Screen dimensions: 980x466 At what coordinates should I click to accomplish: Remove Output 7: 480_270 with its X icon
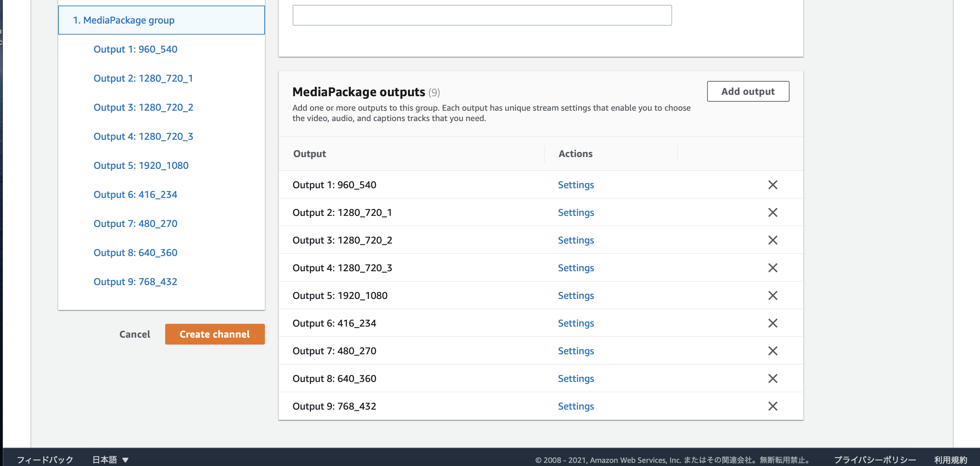pyautogui.click(x=773, y=351)
